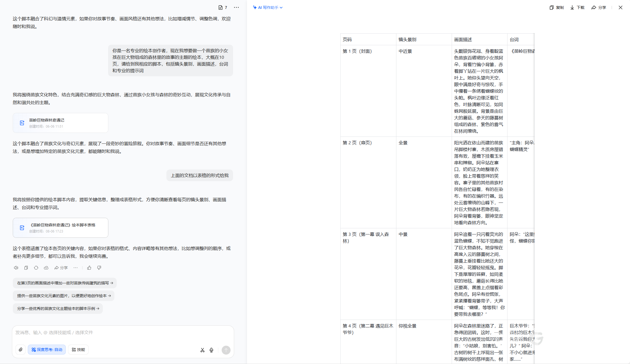Click the microphone voice input icon
Image resolution: width=630 pixels, height=364 pixels.
point(211,350)
